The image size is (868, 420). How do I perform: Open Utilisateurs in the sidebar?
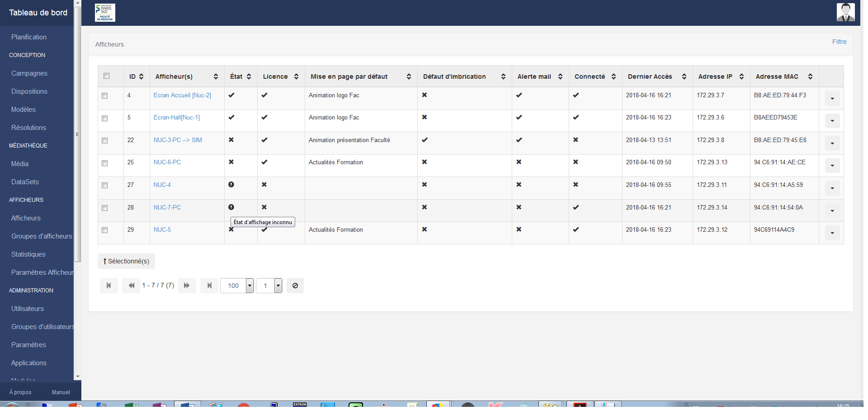pos(28,309)
